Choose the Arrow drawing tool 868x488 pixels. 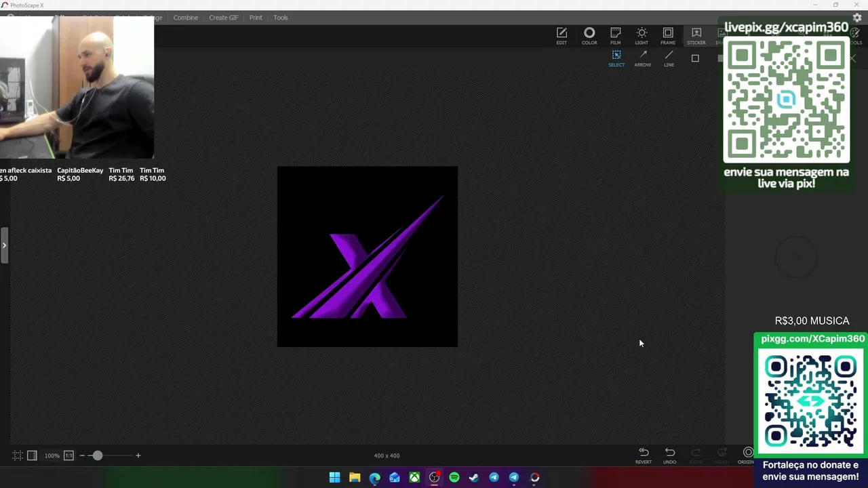click(x=643, y=58)
